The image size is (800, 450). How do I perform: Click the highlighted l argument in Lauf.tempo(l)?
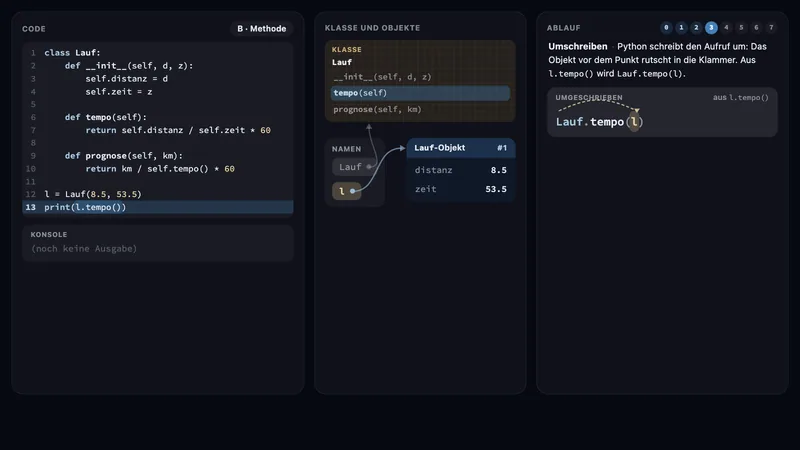point(634,122)
